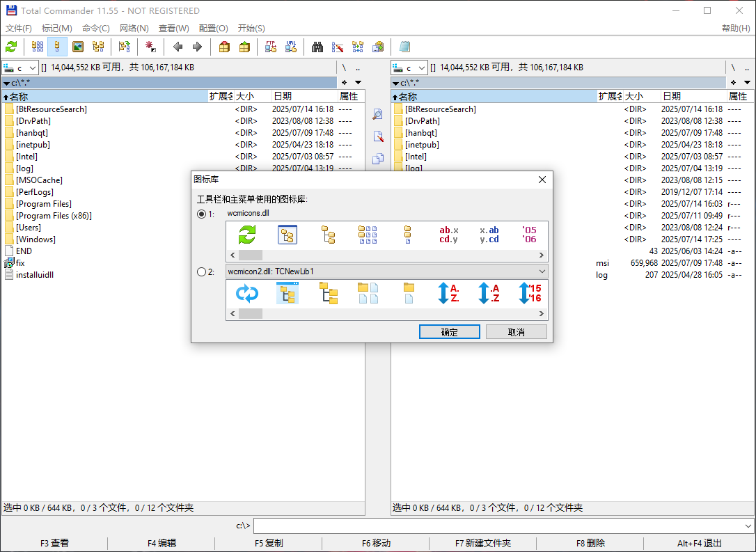Open the FTP connect toolbar icon
Image resolution: width=756 pixels, height=552 pixels.
[271, 47]
